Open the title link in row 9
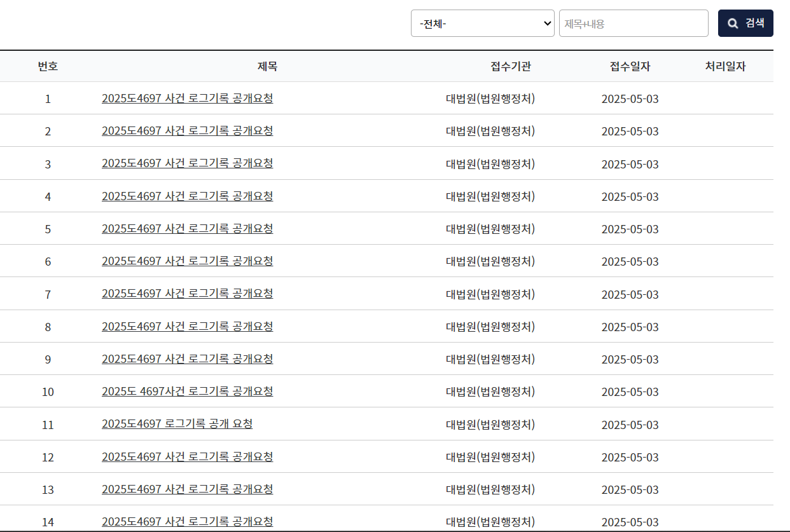The image size is (790, 532). pyautogui.click(x=187, y=359)
